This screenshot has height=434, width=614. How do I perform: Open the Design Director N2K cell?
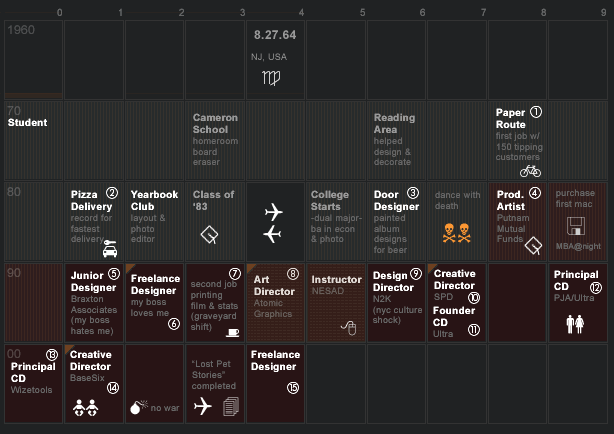tap(396, 303)
